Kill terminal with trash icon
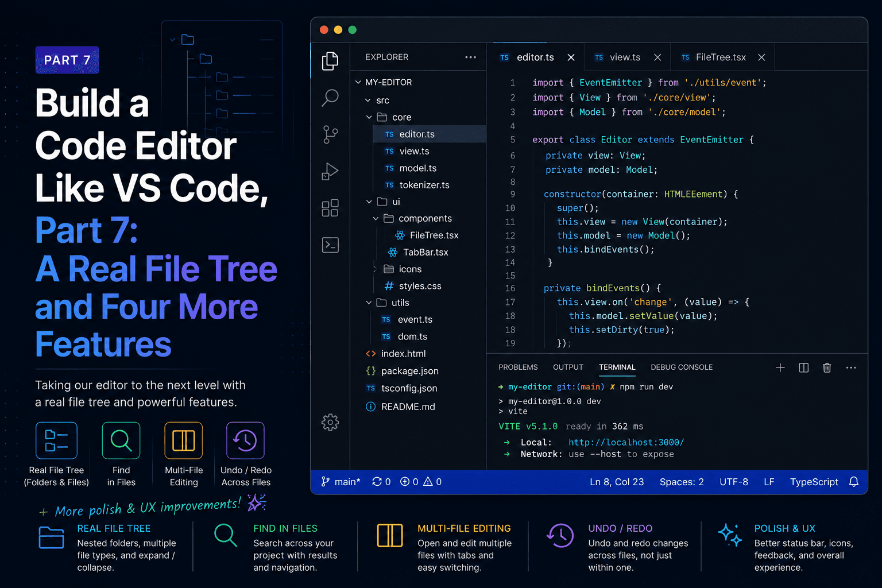This screenshot has width=882, height=588. click(x=827, y=367)
